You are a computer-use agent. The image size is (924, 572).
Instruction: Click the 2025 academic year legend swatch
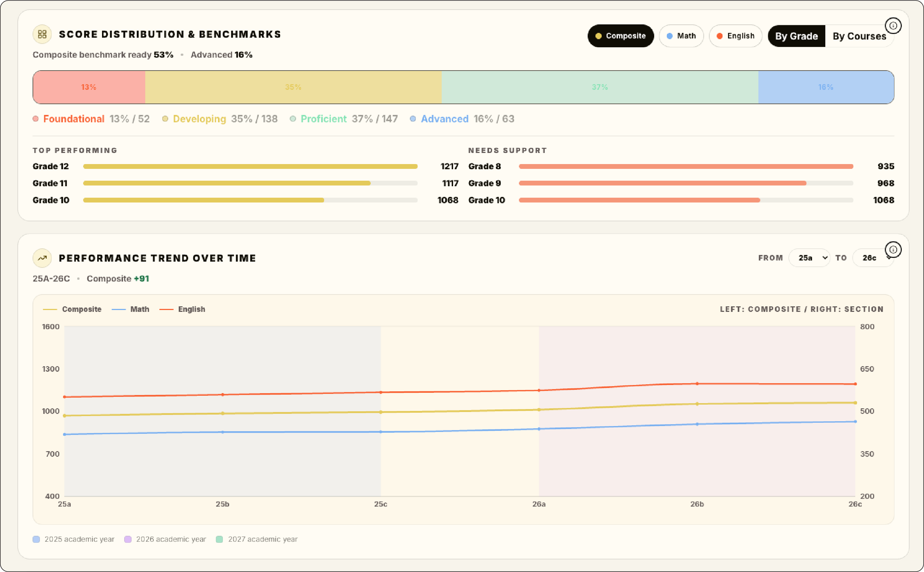36,539
